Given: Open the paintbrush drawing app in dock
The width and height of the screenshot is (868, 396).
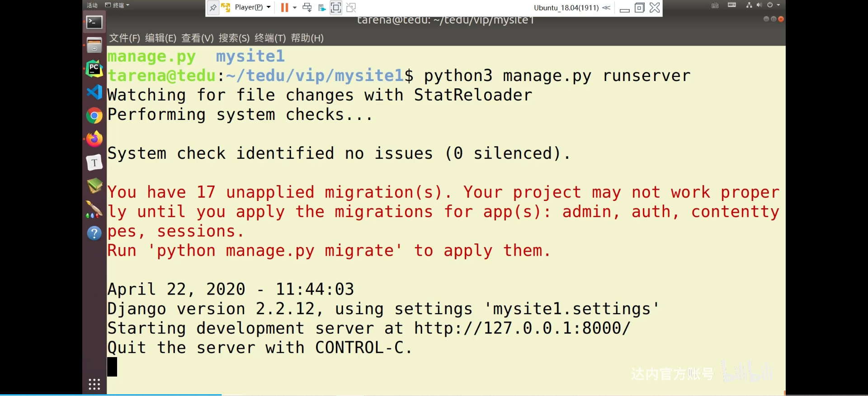Looking at the screenshot, I should (x=94, y=210).
